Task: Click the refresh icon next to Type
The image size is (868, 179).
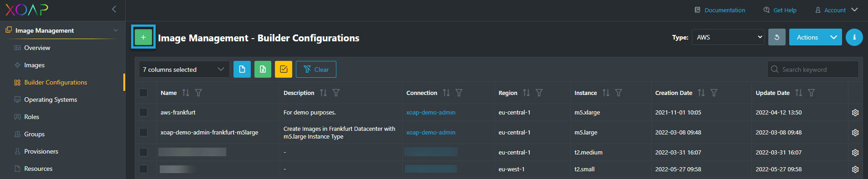Action: [777, 37]
